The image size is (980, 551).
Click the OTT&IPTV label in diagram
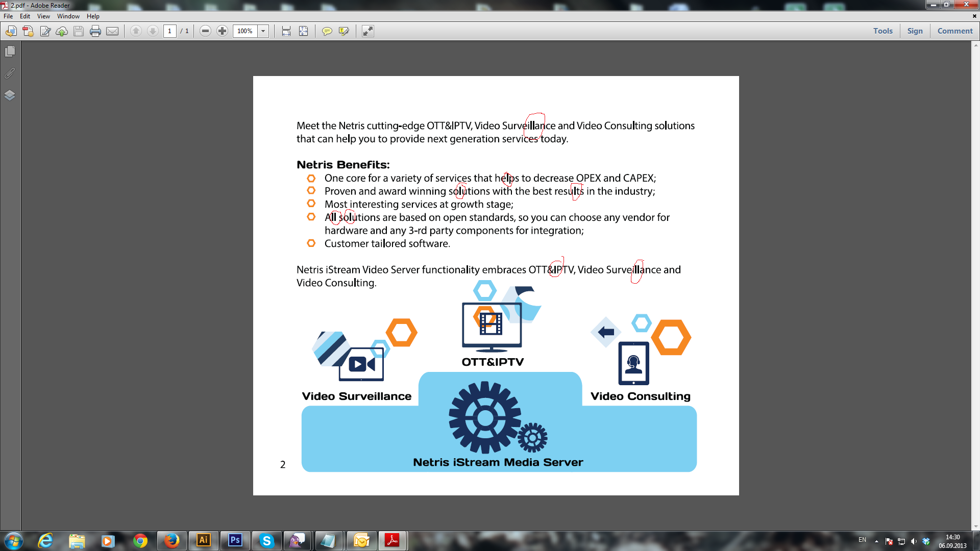tap(493, 362)
